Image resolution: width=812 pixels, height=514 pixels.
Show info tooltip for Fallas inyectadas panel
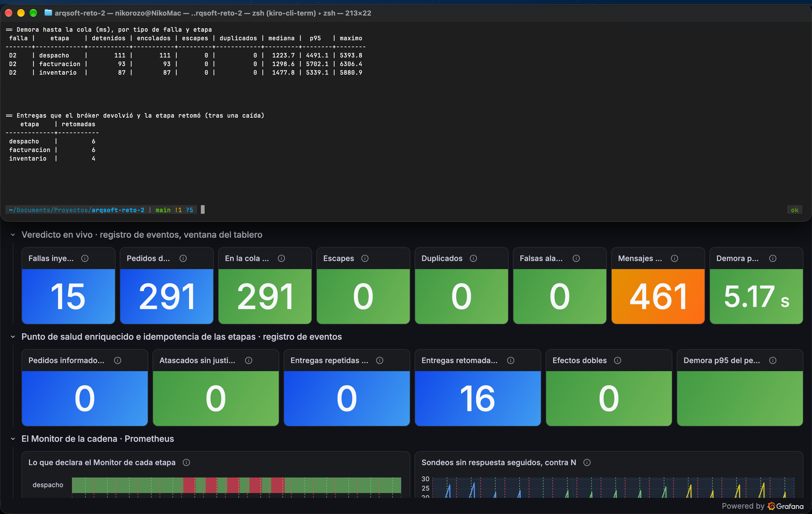(85, 258)
